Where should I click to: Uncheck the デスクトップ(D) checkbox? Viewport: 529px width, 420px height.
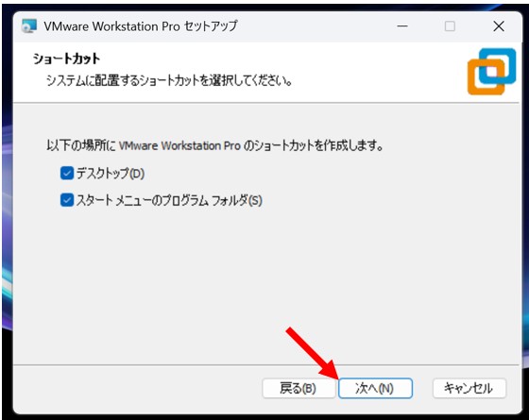67,174
